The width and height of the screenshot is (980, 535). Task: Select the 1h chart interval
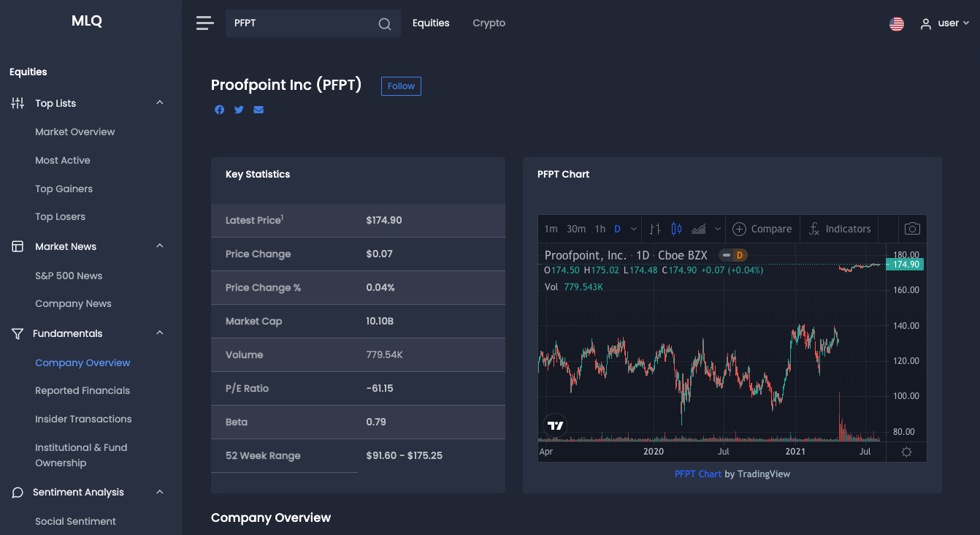pos(600,229)
